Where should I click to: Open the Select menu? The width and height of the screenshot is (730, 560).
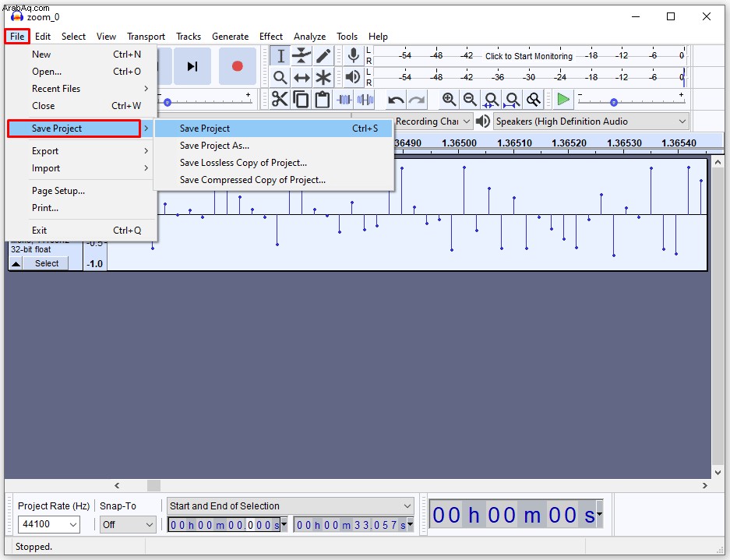(73, 37)
